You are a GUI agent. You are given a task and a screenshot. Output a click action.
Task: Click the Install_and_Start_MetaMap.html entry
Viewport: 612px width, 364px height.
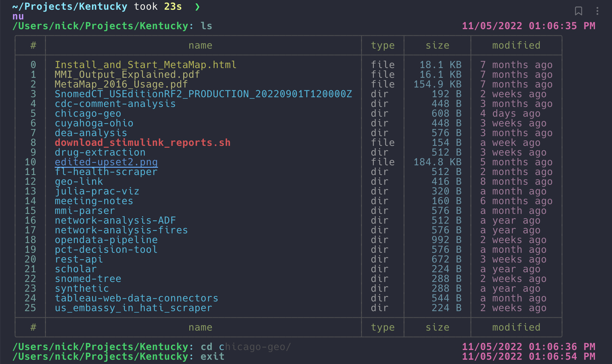pos(145,65)
